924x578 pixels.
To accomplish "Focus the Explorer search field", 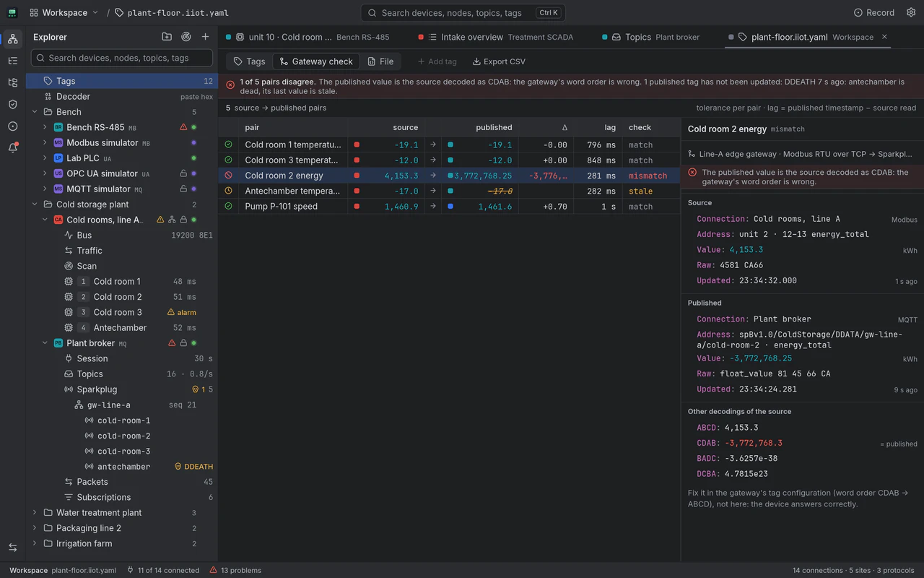I will pyautogui.click(x=122, y=58).
